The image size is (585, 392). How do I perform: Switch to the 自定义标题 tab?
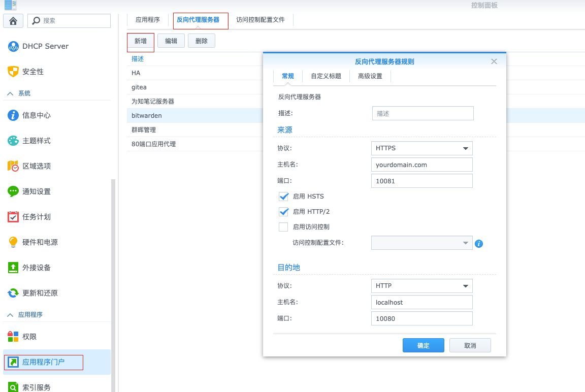pos(326,76)
